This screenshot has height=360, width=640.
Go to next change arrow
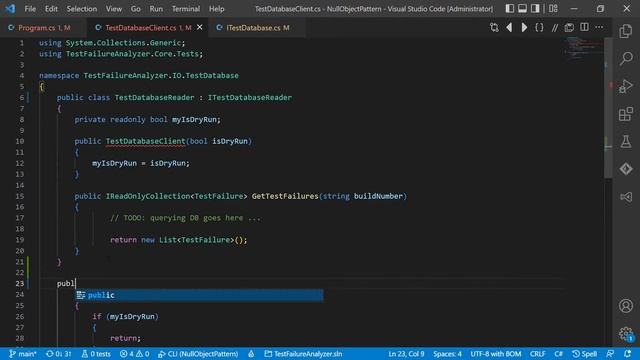(524, 27)
